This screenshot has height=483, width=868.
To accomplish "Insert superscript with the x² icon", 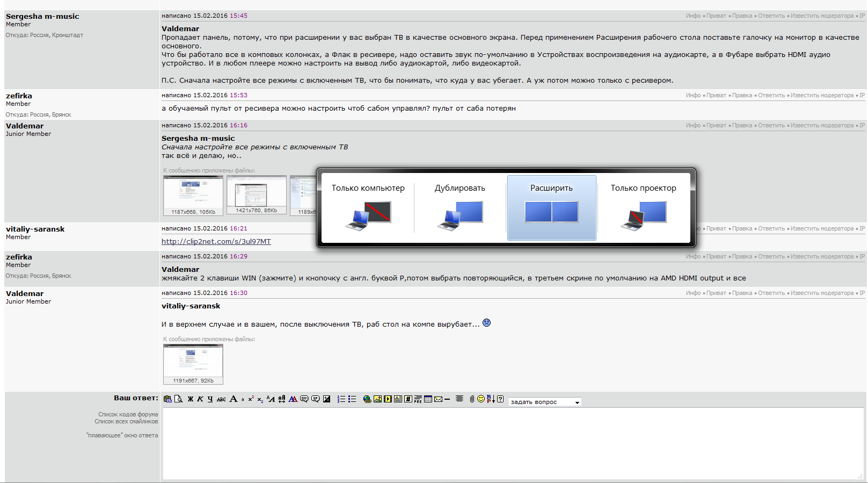I will point(251,399).
